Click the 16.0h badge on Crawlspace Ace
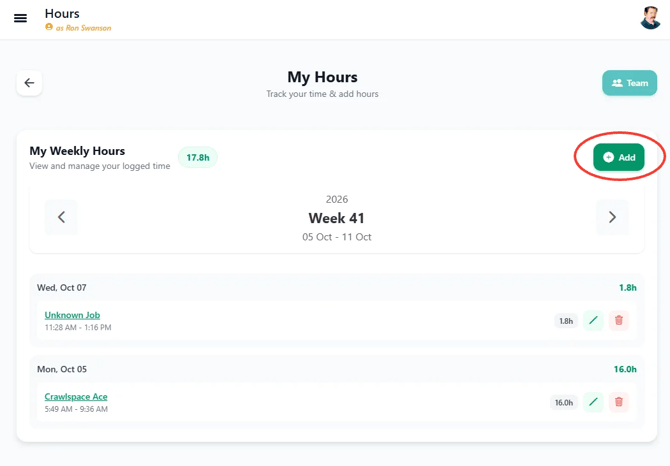This screenshot has height=466, width=670. (x=564, y=402)
